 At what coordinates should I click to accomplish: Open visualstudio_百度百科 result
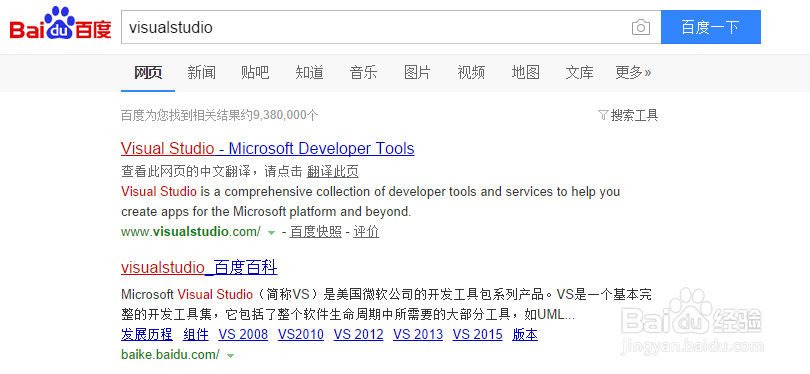[199, 268]
